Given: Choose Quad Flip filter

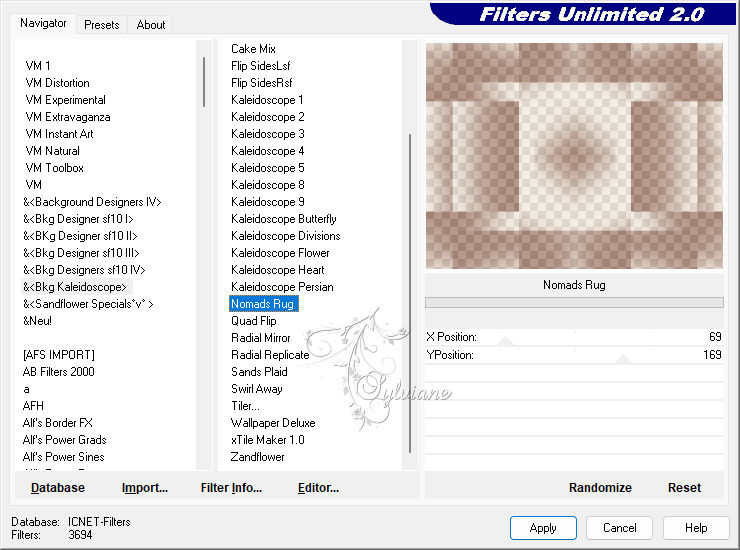Looking at the screenshot, I should click(x=253, y=321).
